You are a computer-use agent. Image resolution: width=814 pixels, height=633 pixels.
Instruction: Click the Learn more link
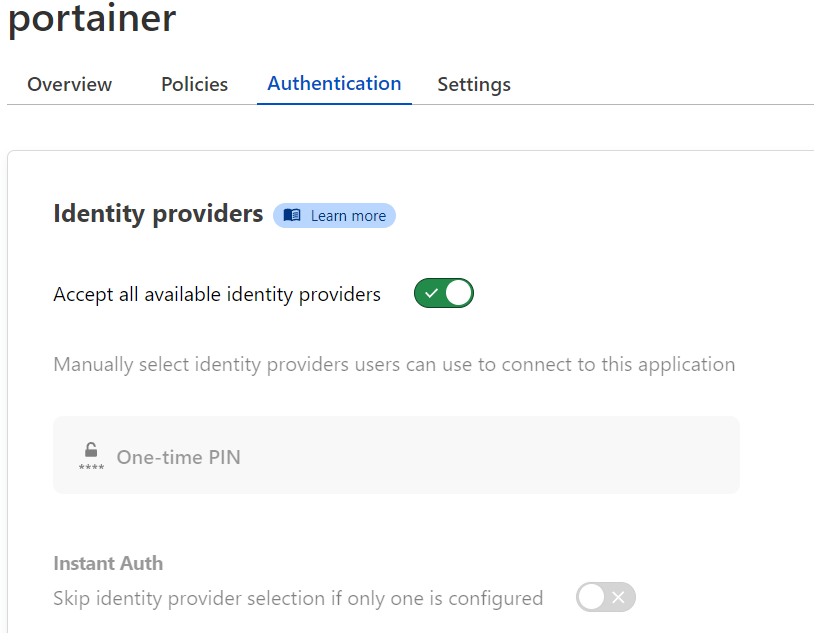click(348, 216)
